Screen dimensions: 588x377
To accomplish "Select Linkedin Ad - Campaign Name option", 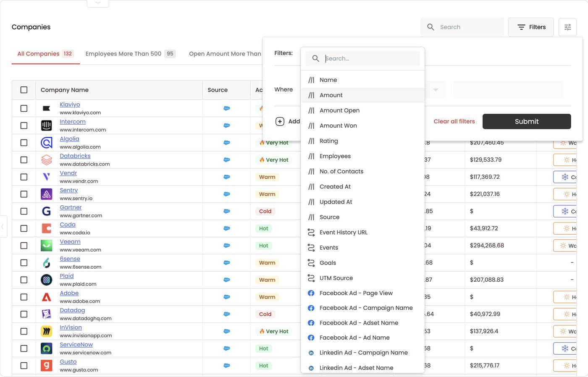I will pyautogui.click(x=362, y=353).
